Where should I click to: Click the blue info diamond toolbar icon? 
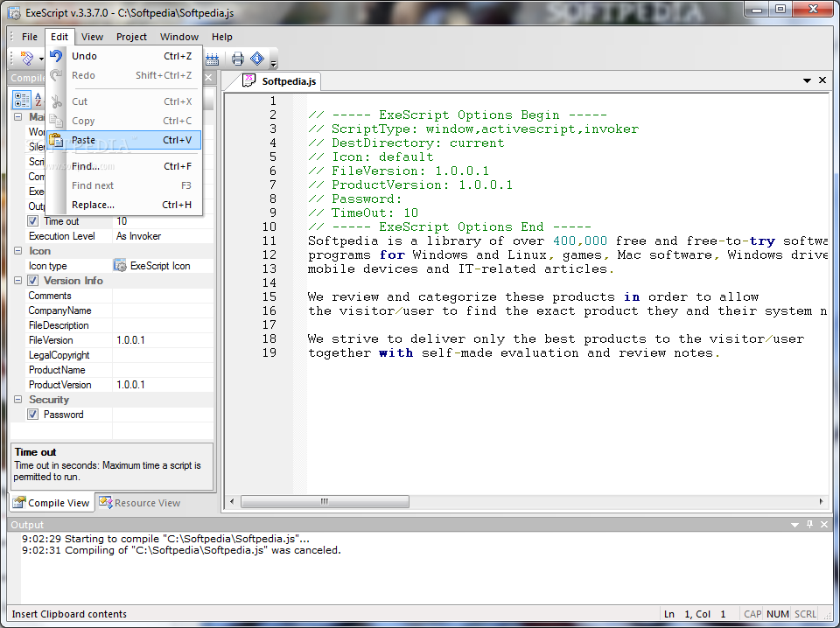pyautogui.click(x=257, y=59)
